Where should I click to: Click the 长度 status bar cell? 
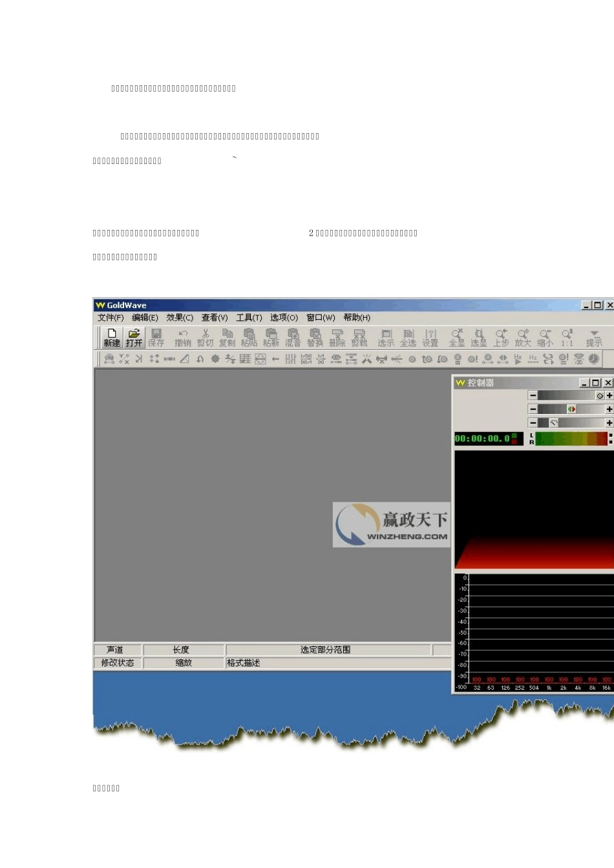click(x=184, y=650)
